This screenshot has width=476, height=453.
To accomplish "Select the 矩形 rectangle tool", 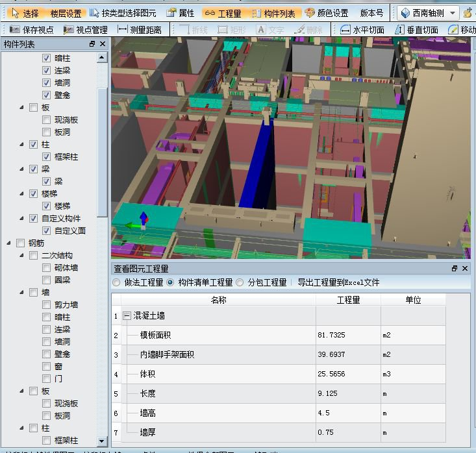I will tap(232, 30).
